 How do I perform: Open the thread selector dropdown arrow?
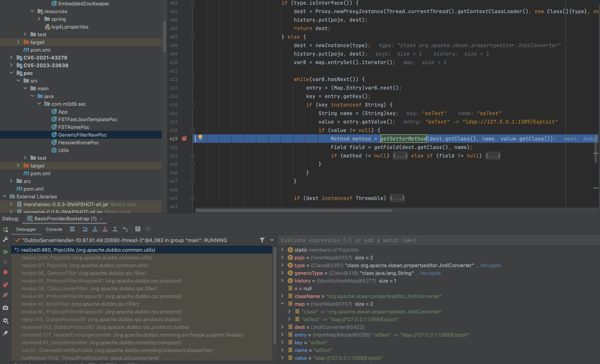tap(272, 240)
